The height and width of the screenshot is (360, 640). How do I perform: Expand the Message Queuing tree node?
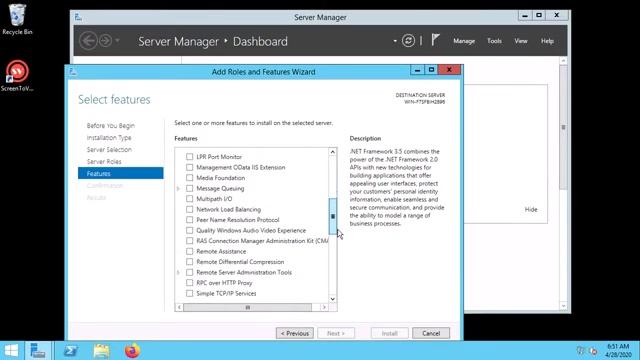(x=178, y=189)
